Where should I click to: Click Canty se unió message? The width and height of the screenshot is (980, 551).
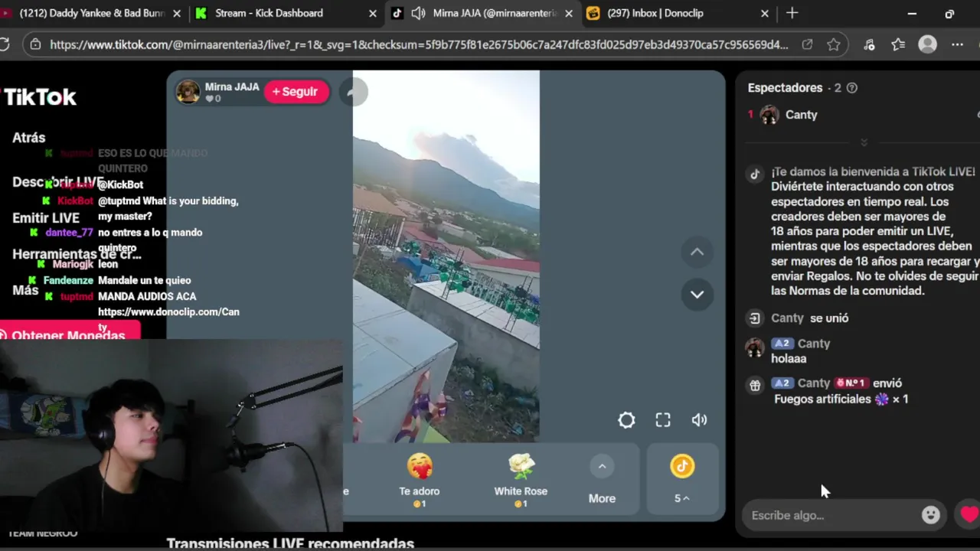[x=810, y=318]
